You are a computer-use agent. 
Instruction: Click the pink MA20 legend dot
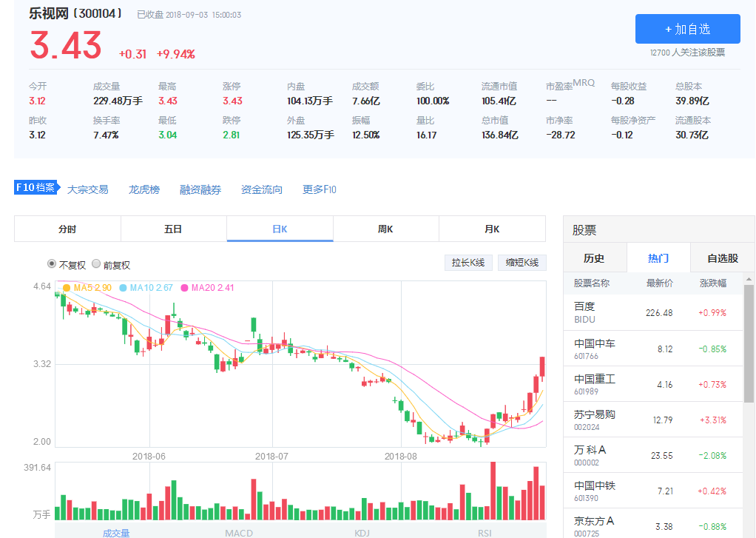pyautogui.click(x=184, y=288)
